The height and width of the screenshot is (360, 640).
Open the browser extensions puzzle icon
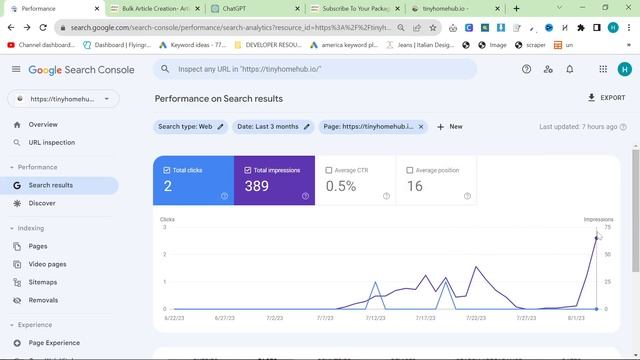pos(580,28)
